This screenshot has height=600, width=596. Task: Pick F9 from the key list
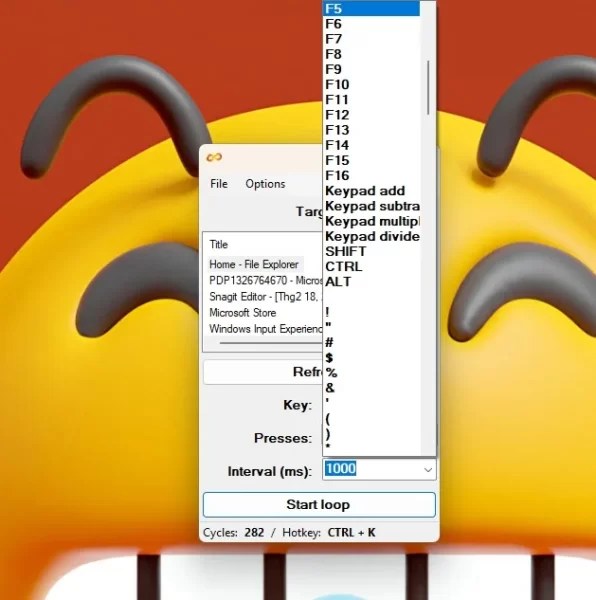tap(371, 69)
